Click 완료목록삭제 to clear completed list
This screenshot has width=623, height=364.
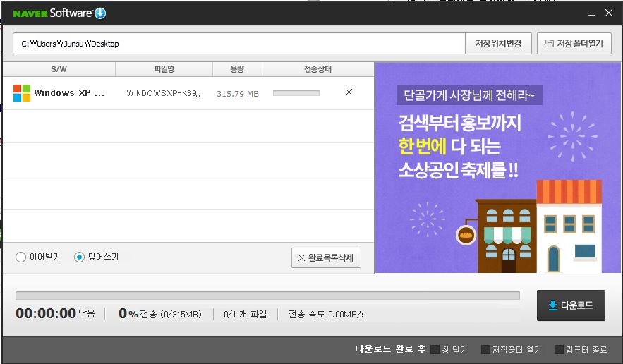pos(326,258)
